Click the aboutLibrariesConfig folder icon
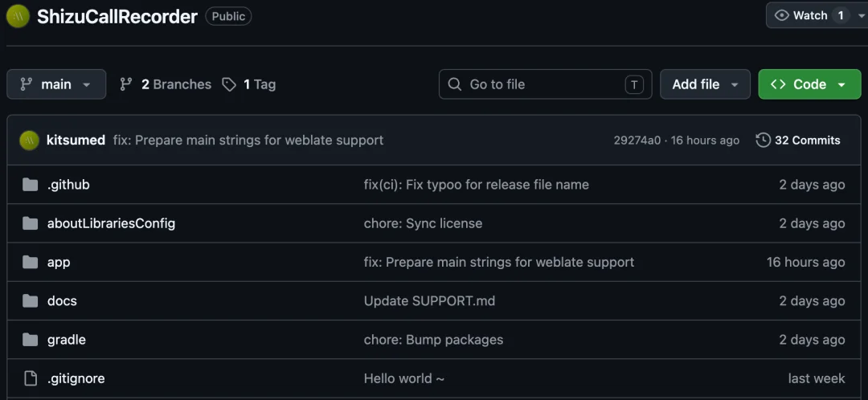Screen dimensions: 868x400 30,223
